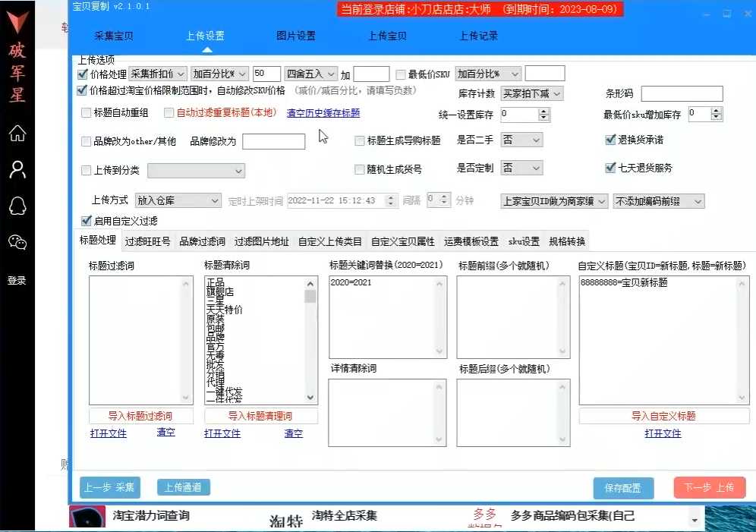Enable the 标题自动重组 checkbox

(87, 113)
